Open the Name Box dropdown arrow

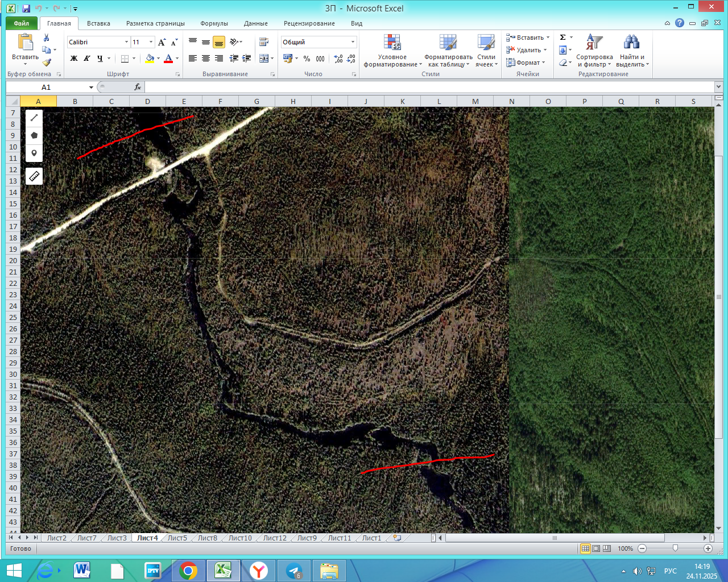coord(91,88)
